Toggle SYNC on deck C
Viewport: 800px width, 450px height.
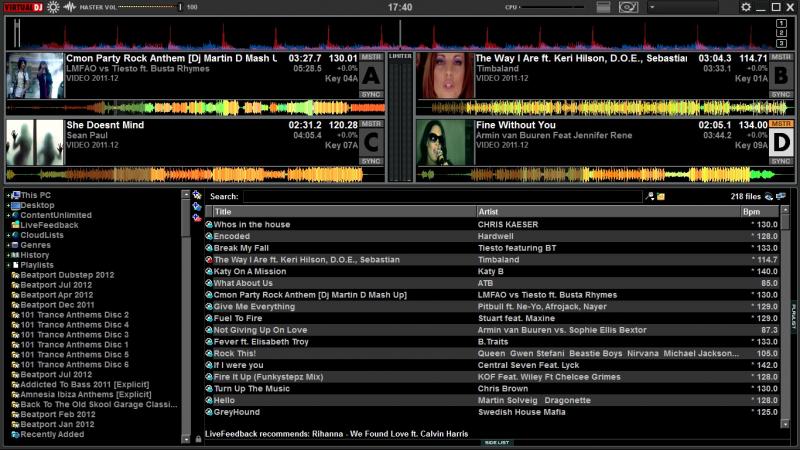point(371,161)
